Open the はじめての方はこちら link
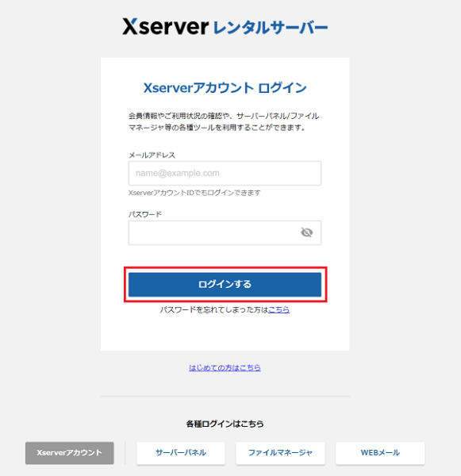 [x=225, y=367]
